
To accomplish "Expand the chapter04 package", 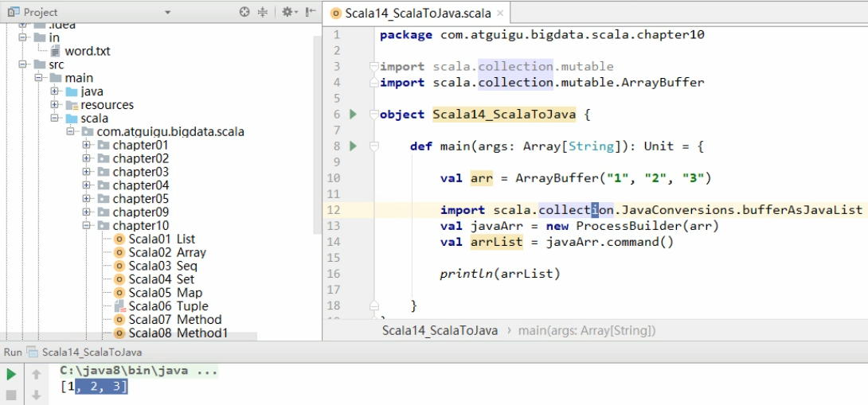I will [86, 185].
